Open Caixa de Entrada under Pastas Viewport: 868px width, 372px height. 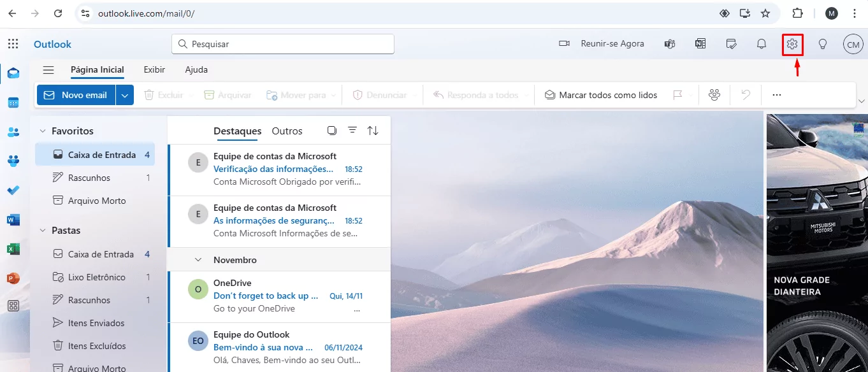point(95,254)
